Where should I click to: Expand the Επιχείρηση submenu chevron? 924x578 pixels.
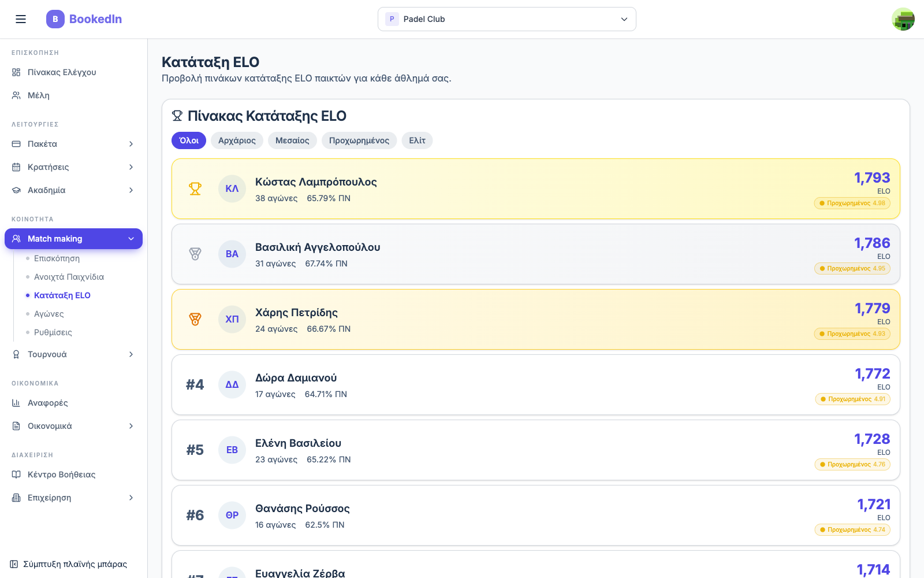[x=131, y=498]
